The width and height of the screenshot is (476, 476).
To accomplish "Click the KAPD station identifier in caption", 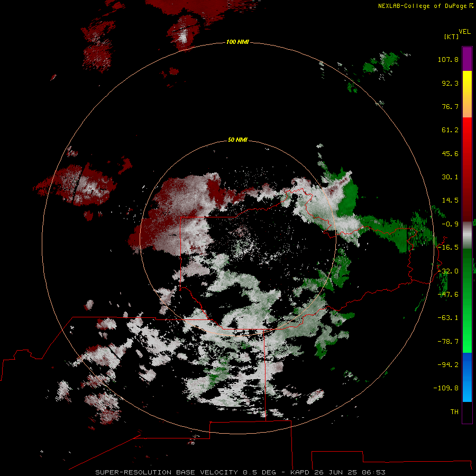I will click(300, 472).
